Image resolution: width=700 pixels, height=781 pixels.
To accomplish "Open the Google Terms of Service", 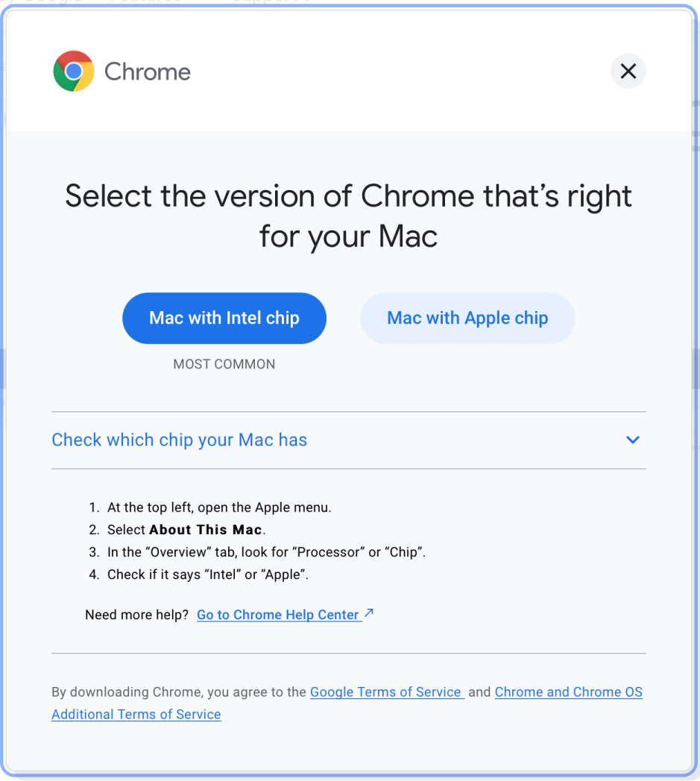I will coord(386,692).
